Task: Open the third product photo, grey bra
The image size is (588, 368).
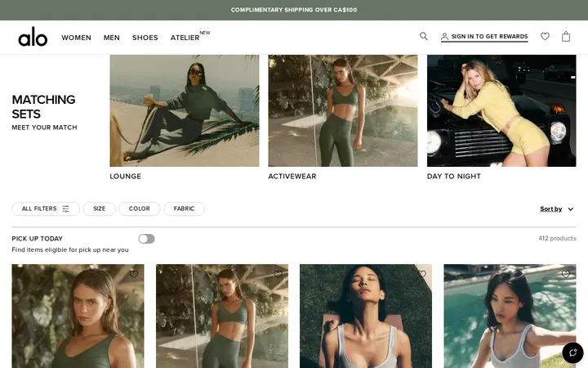Action: click(366, 316)
